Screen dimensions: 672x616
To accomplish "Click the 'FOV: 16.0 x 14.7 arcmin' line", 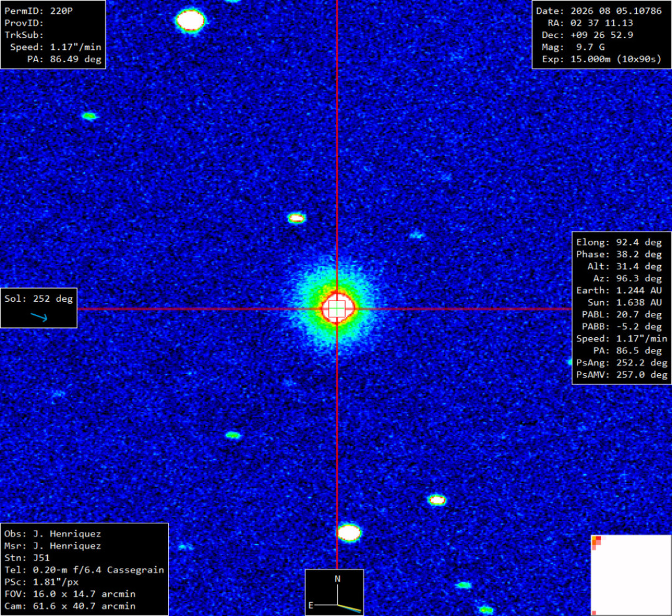I will pos(70,594).
